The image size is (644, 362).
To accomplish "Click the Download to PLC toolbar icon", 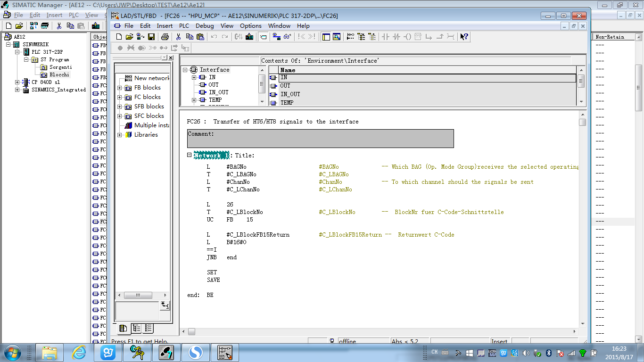I will (x=249, y=37).
